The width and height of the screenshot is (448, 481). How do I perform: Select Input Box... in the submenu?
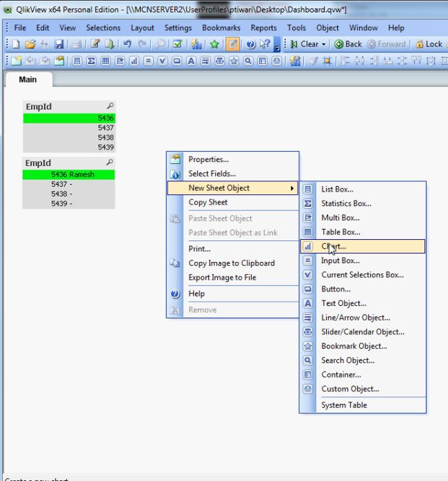click(363, 260)
